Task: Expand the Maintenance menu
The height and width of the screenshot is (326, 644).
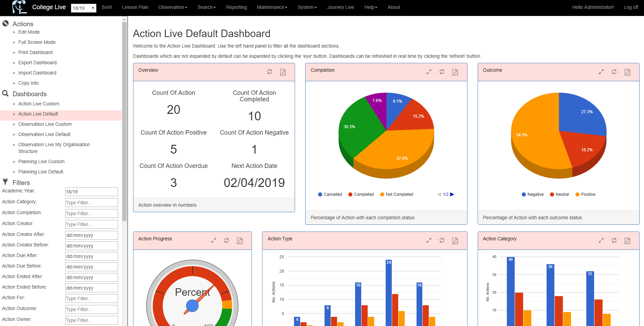Action: click(272, 7)
